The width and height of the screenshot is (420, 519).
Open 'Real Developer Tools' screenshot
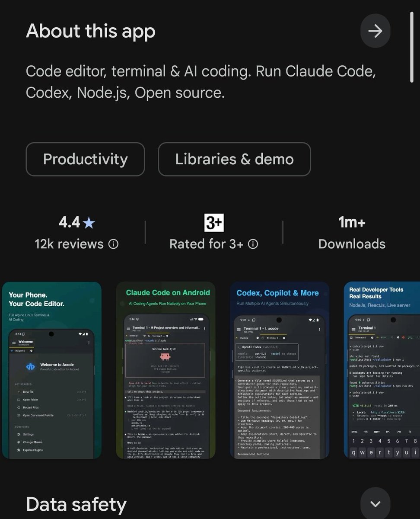pyautogui.click(x=382, y=370)
